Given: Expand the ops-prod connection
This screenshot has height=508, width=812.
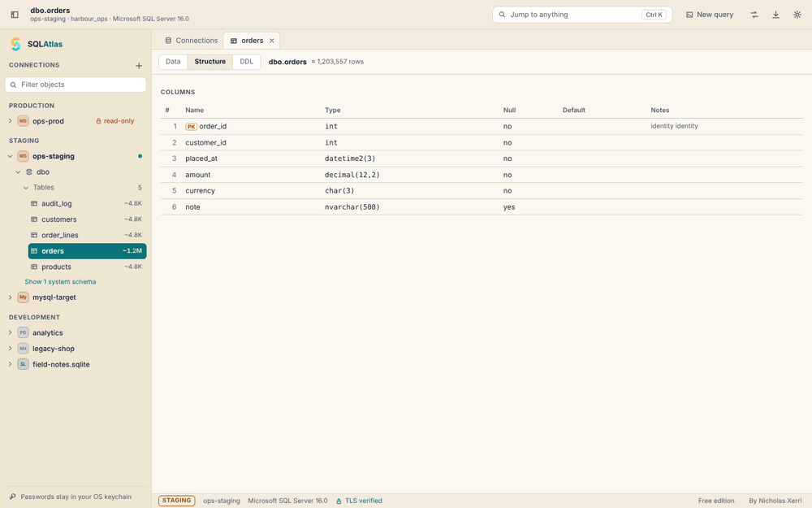Looking at the screenshot, I should (10, 121).
